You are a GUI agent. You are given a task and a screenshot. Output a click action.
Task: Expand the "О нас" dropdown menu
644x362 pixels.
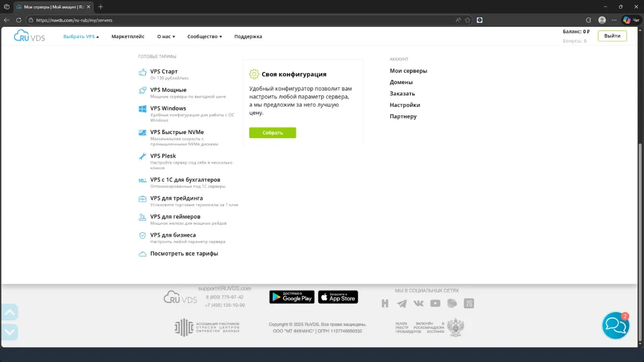coord(166,36)
